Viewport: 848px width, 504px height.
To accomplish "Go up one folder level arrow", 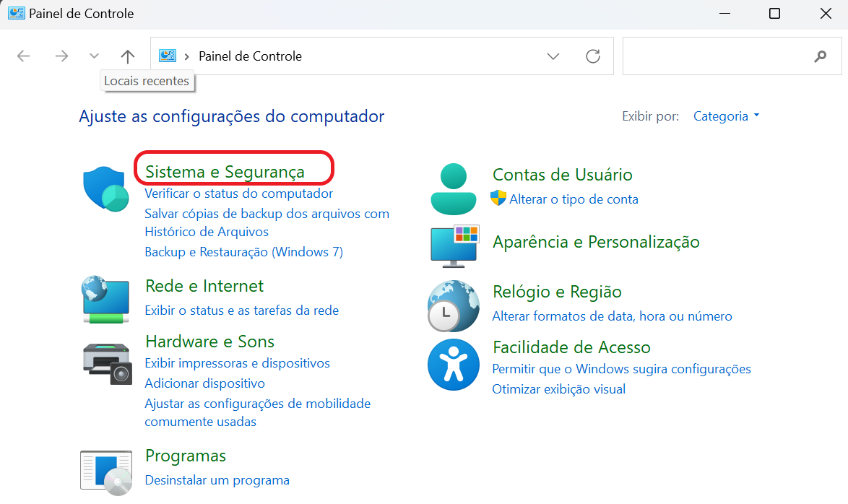I will click(x=128, y=56).
